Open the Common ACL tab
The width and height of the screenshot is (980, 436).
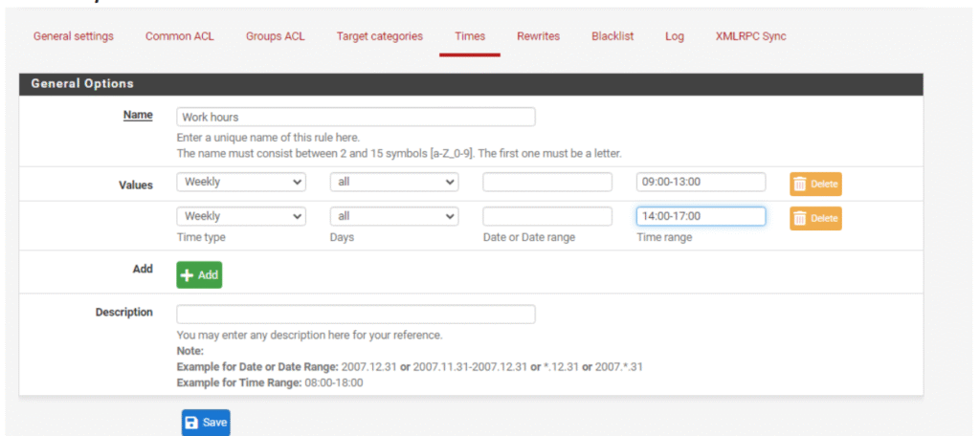click(x=180, y=36)
